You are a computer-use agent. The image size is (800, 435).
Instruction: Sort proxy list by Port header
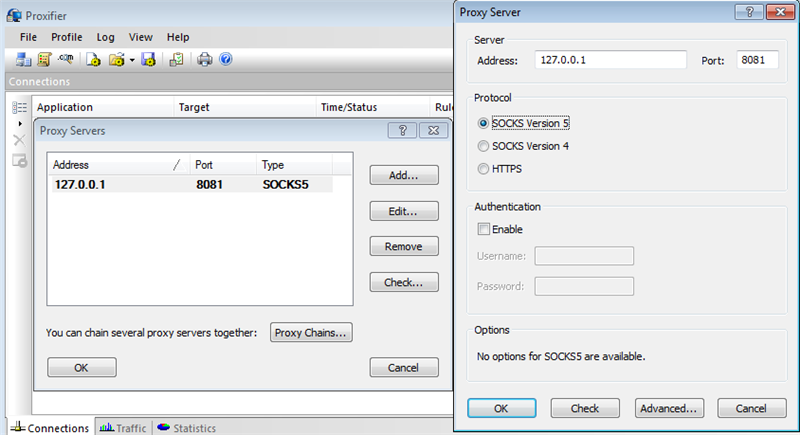point(223,165)
